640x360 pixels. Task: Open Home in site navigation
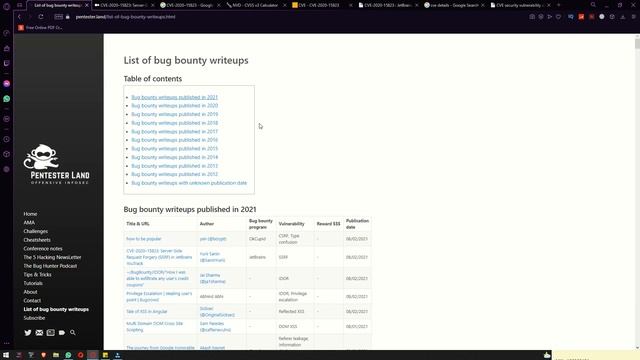30,214
